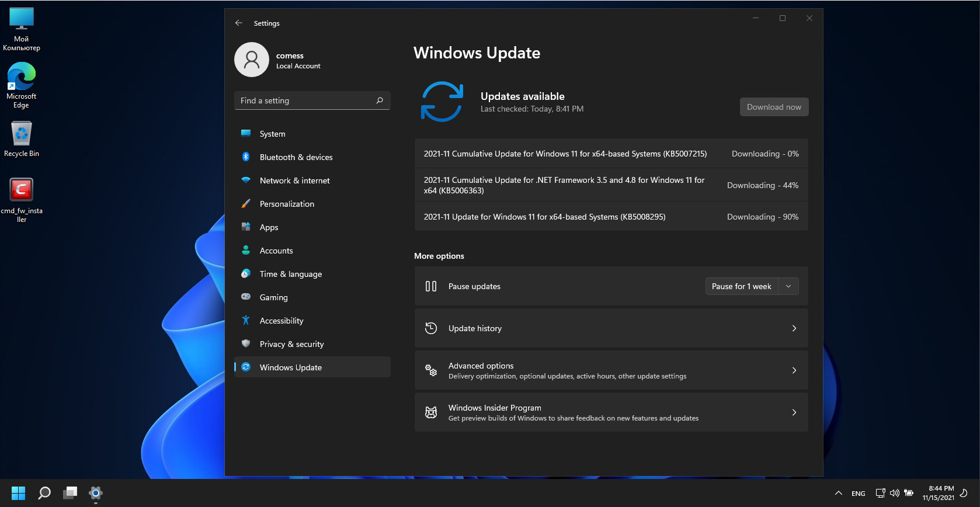Image resolution: width=980 pixels, height=507 pixels.
Task: Open Windows Insider Program row
Action: coord(611,412)
